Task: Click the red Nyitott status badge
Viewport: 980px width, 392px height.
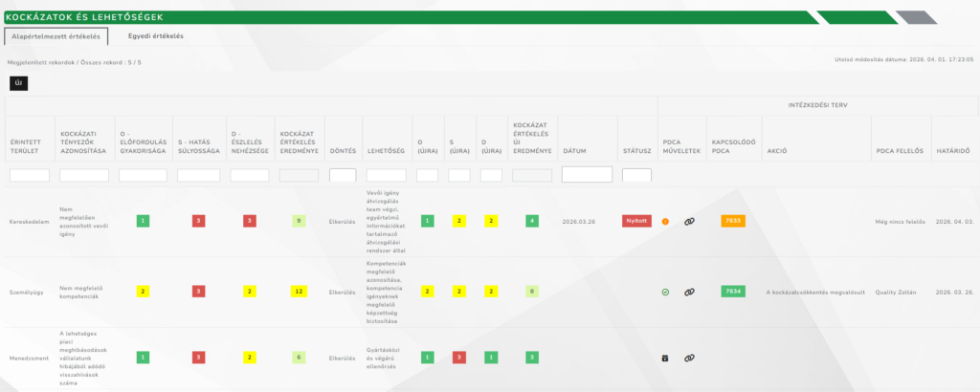Action: tap(636, 221)
